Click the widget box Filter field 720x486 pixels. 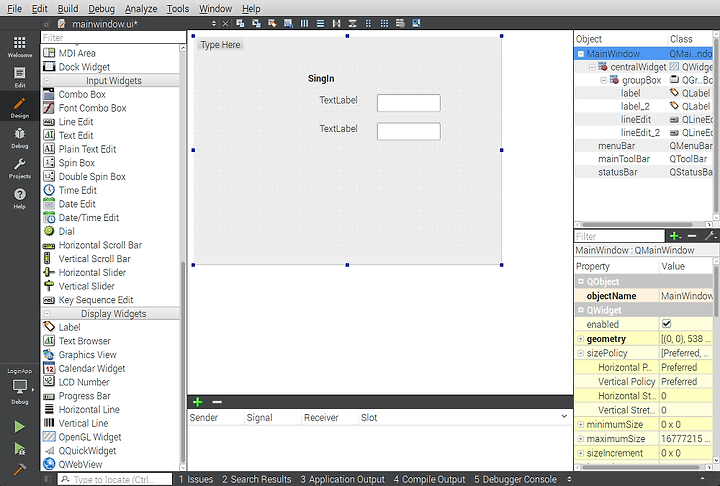[x=113, y=37]
